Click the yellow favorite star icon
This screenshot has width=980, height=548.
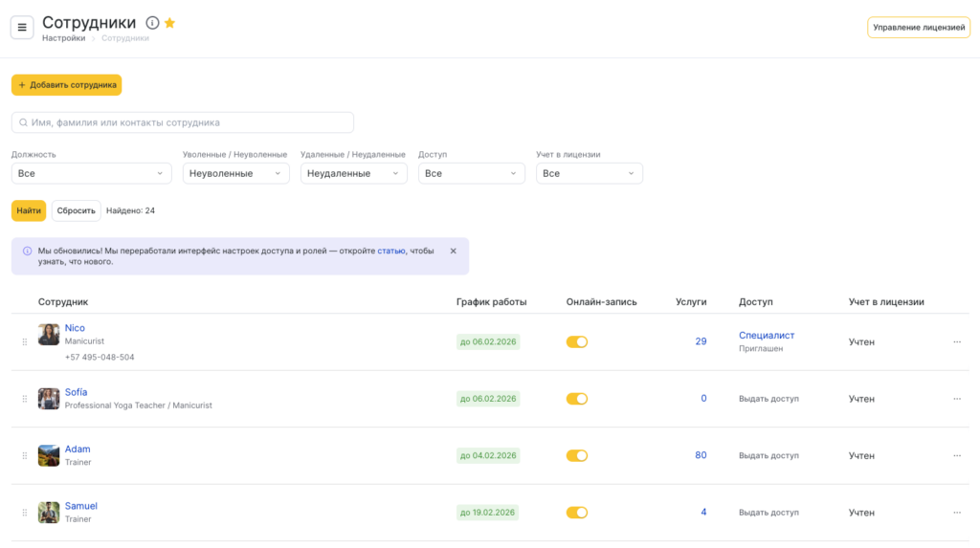pyautogui.click(x=169, y=23)
